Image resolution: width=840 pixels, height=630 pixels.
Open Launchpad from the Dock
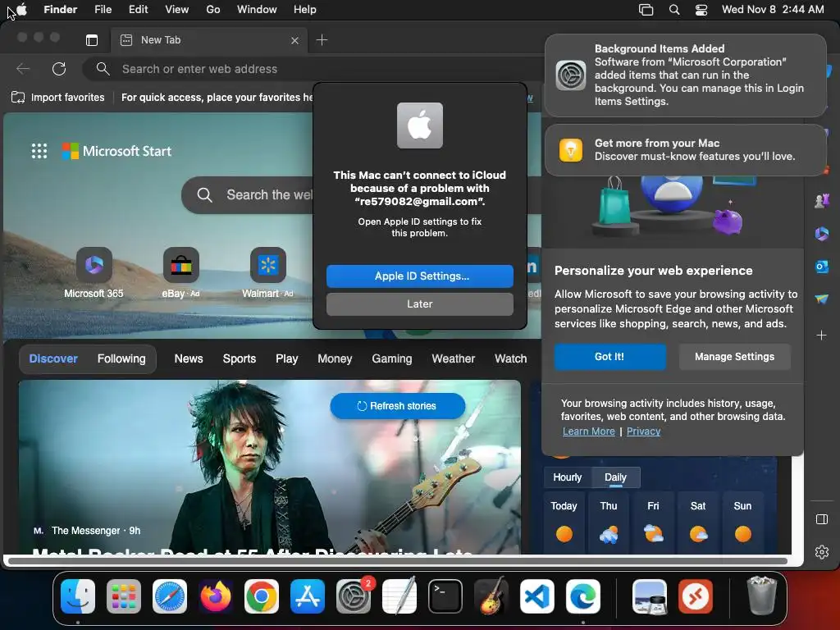124,596
